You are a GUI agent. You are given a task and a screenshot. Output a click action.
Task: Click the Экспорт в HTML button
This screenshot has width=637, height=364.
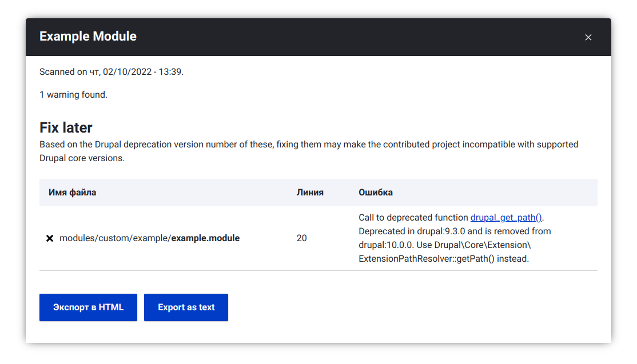click(x=88, y=307)
